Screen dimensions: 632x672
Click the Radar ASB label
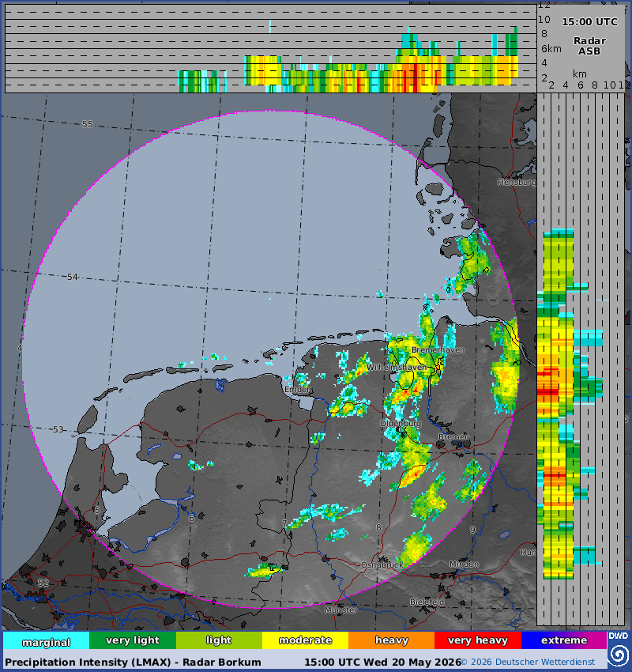point(589,47)
